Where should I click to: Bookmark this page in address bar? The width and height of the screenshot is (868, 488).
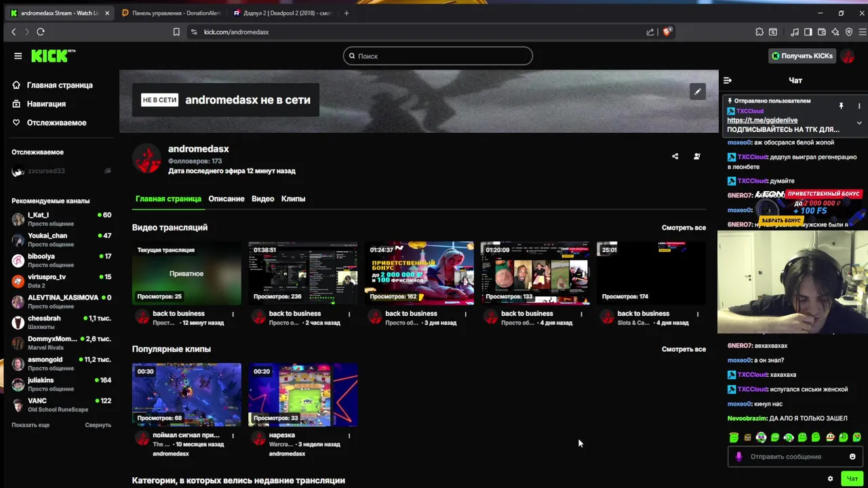pos(176,32)
